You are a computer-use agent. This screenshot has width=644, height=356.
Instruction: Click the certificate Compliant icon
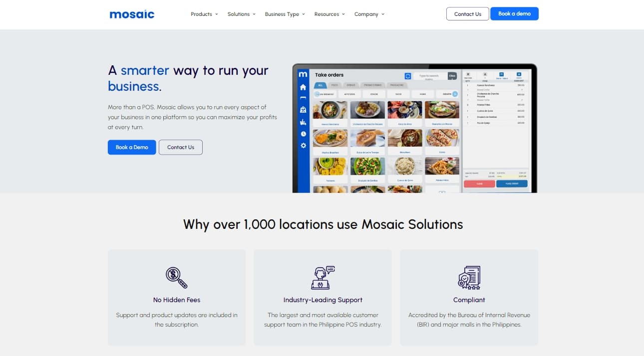(469, 278)
